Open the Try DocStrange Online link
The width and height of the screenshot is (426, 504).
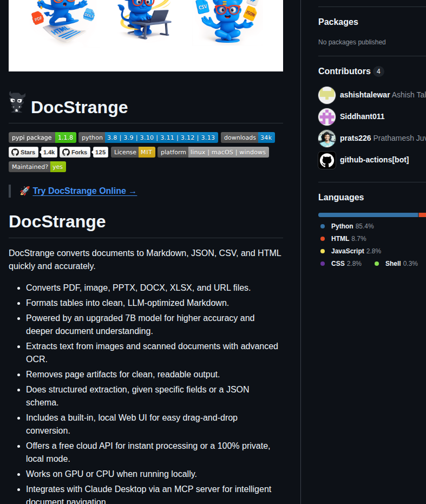(85, 191)
